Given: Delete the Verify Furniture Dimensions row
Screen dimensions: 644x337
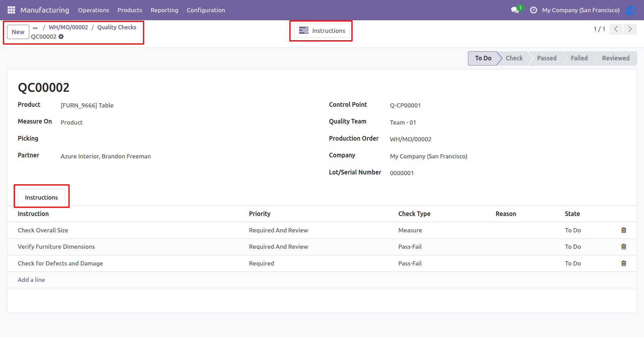Looking at the screenshot, I should tap(624, 247).
